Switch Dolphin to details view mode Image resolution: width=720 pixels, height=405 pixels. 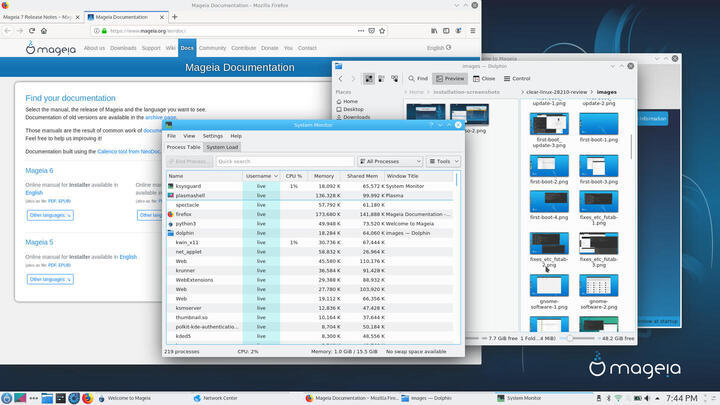[395, 79]
